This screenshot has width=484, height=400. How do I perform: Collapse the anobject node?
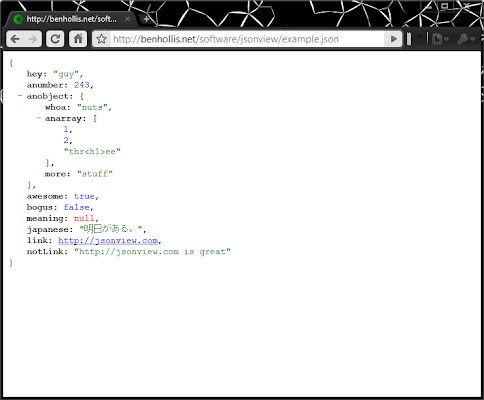click(x=20, y=96)
